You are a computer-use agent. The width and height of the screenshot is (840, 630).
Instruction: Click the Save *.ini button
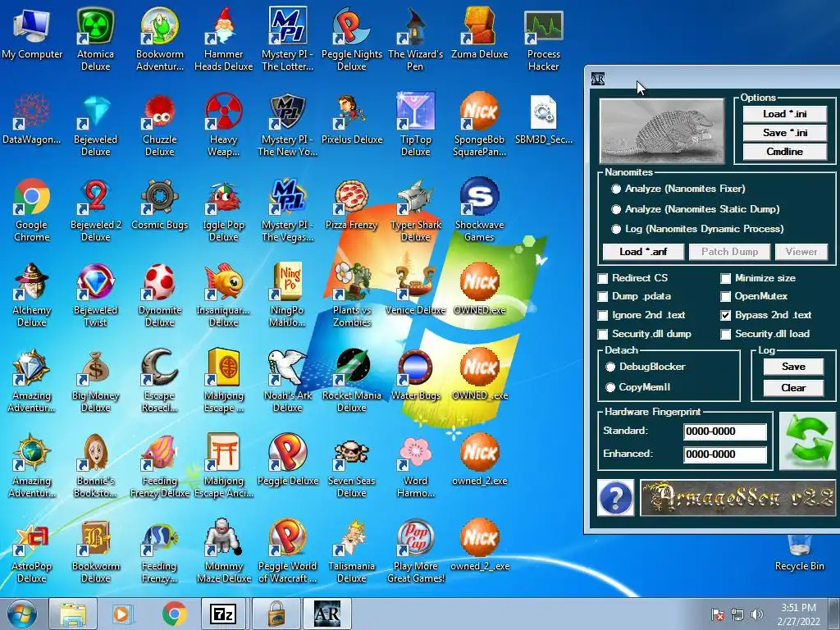pyautogui.click(x=784, y=132)
